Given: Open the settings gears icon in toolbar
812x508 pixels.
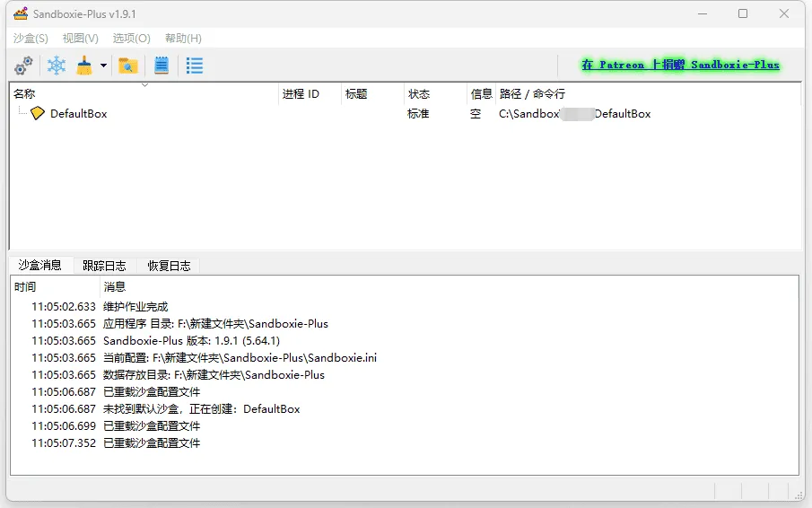Looking at the screenshot, I should tap(23, 66).
